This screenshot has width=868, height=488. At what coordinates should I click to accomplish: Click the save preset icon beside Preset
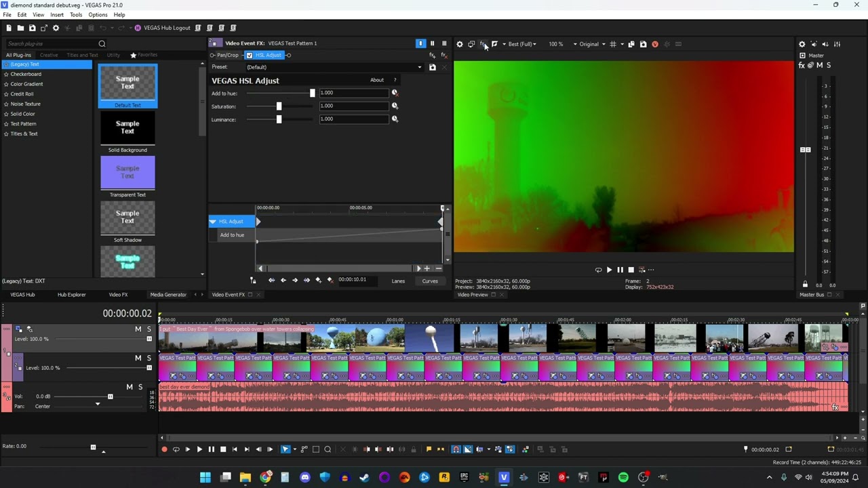click(x=432, y=67)
